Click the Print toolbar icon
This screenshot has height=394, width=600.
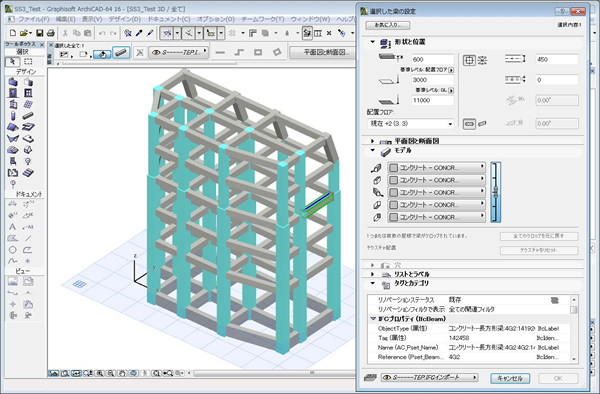click(x=51, y=33)
